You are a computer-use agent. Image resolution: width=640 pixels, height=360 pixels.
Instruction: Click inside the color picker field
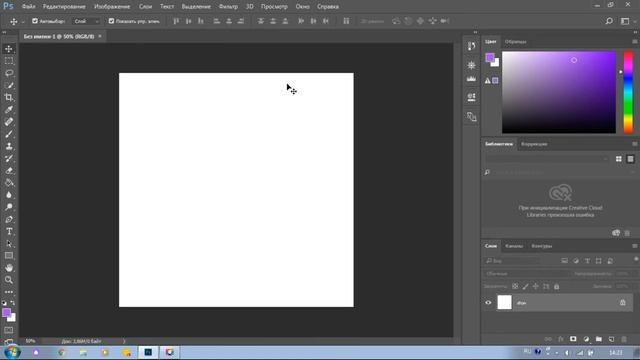[x=559, y=92]
